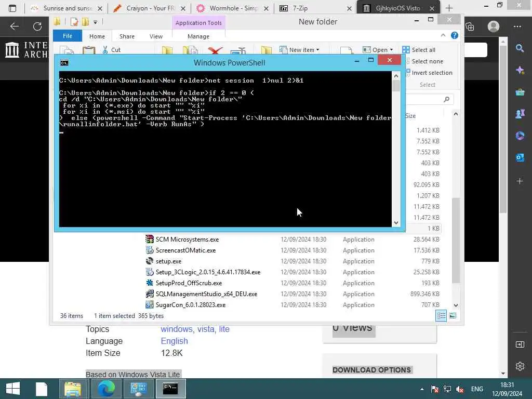Open the Wormhole browser tab
Viewport: 532px width, 399px height.
233,8
